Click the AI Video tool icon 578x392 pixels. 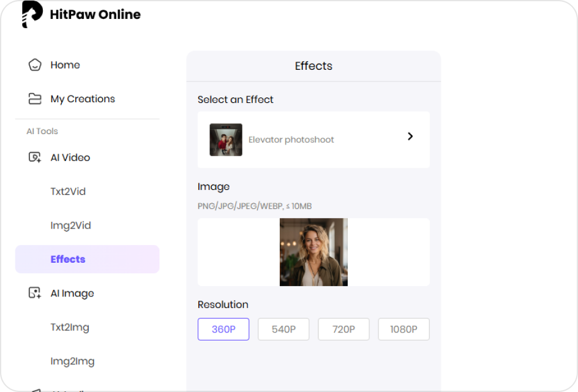click(35, 157)
